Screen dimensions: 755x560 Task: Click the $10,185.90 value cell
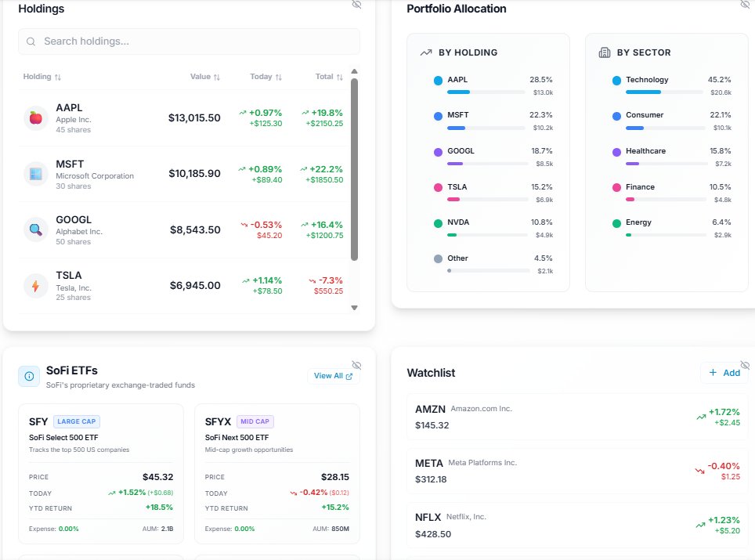tap(194, 173)
